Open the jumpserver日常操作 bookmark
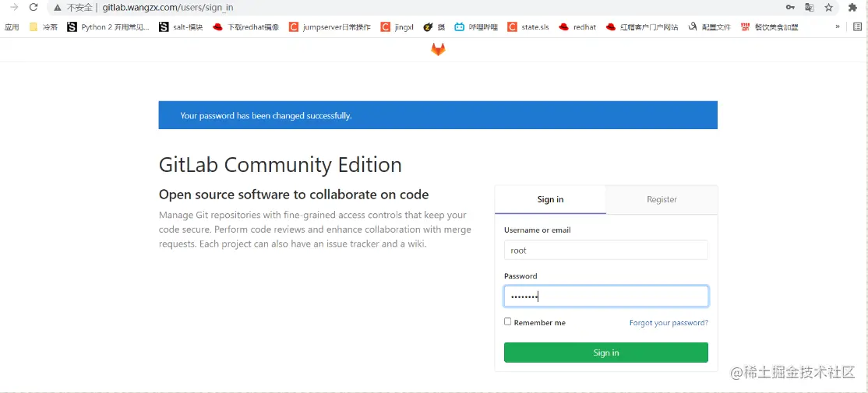The height and width of the screenshot is (393, 868). coord(330,26)
